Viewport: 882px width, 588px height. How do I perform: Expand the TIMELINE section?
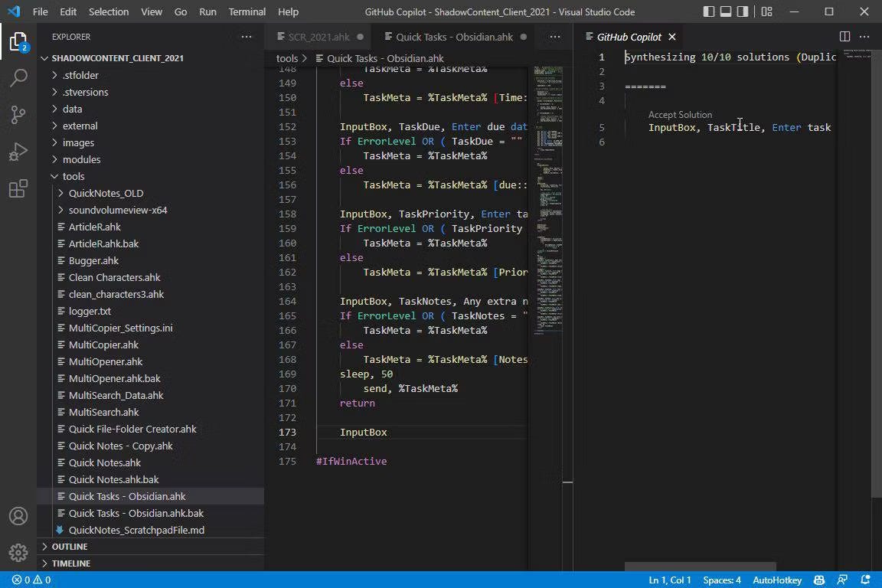pos(70,563)
